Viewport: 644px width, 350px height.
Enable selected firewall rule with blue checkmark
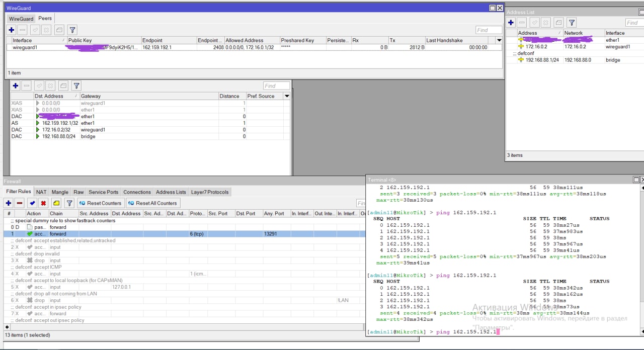33,203
